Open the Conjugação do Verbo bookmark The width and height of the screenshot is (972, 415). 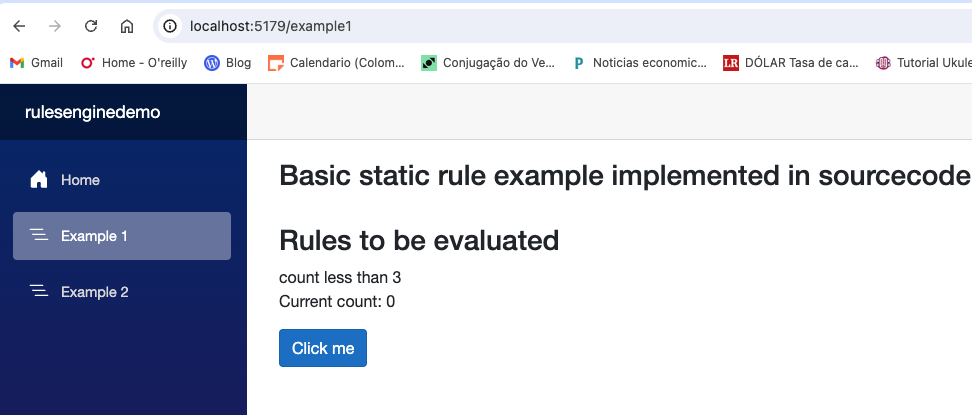tap(488, 62)
